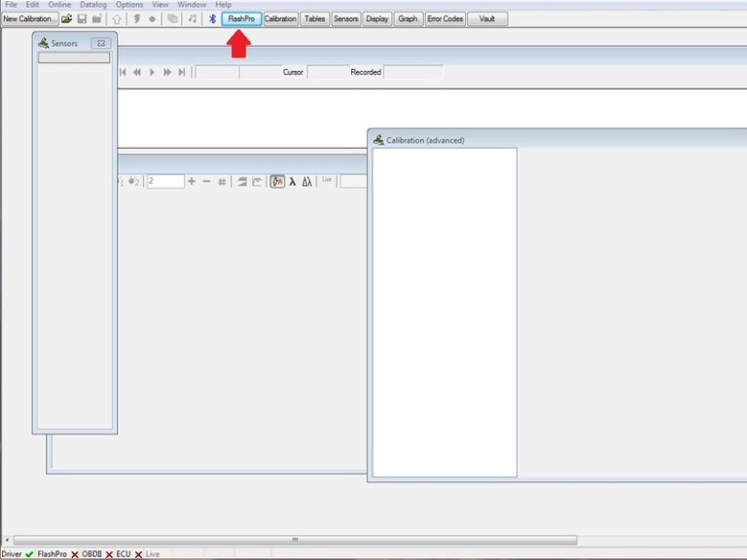Click the Graph toolbar button
This screenshot has width=747, height=560.
408,19
